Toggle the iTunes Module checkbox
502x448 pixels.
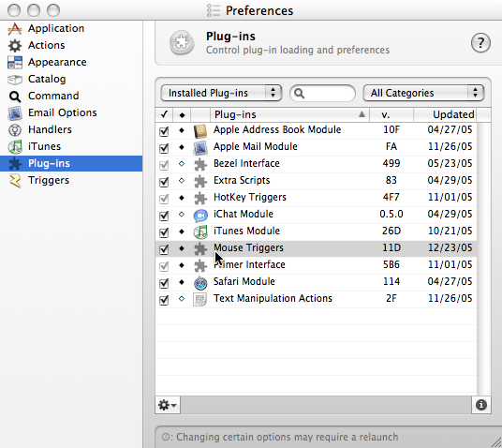coord(164,232)
